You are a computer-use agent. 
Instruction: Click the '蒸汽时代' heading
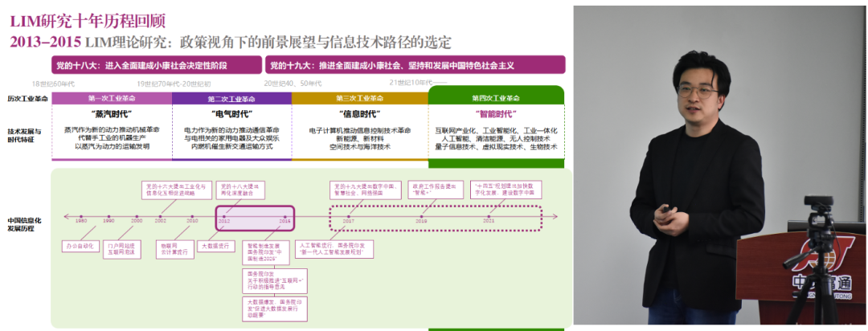pyautogui.click(x=113, y=114)
